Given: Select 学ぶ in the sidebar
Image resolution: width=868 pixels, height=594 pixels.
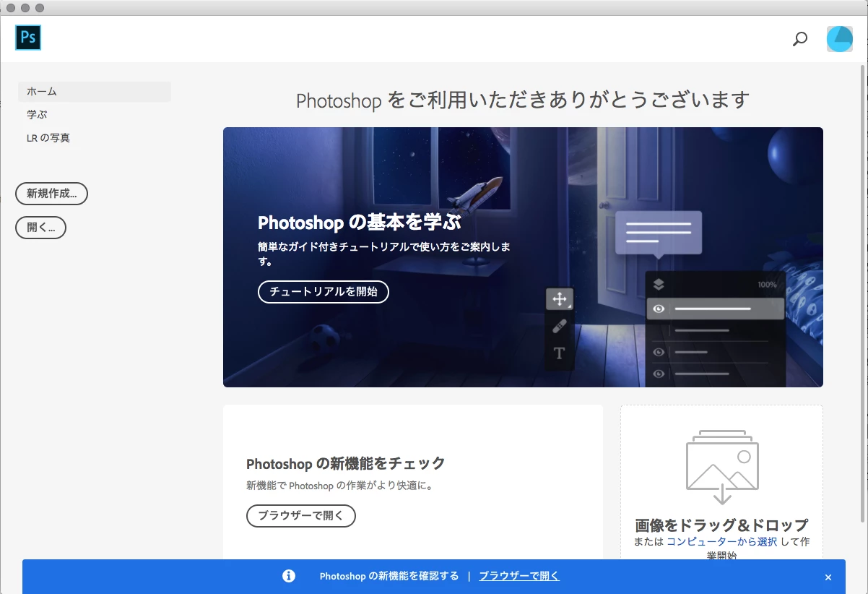Looking at the screenshot, I should 37,115.
